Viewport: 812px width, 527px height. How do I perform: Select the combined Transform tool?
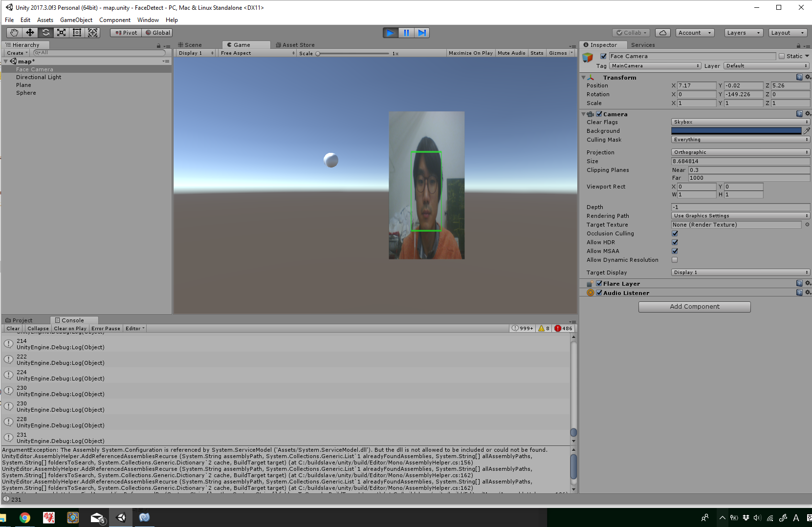(x=92, y=33)
